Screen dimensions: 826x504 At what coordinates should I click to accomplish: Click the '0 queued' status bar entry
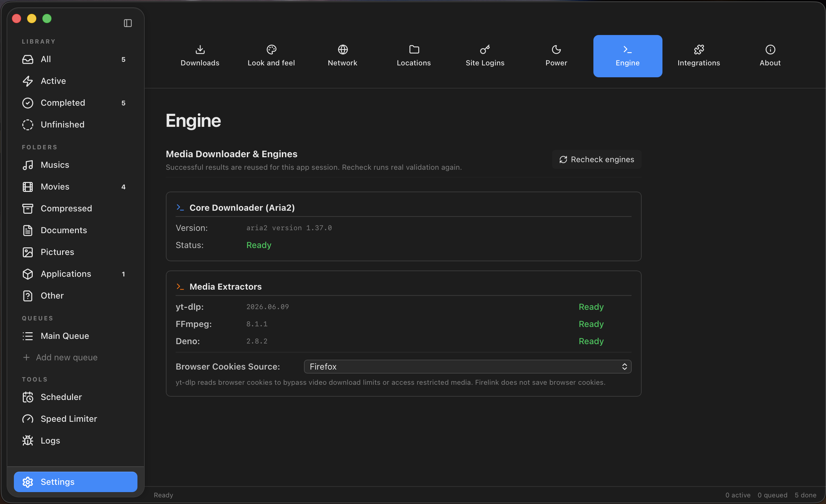click(772, 495)
